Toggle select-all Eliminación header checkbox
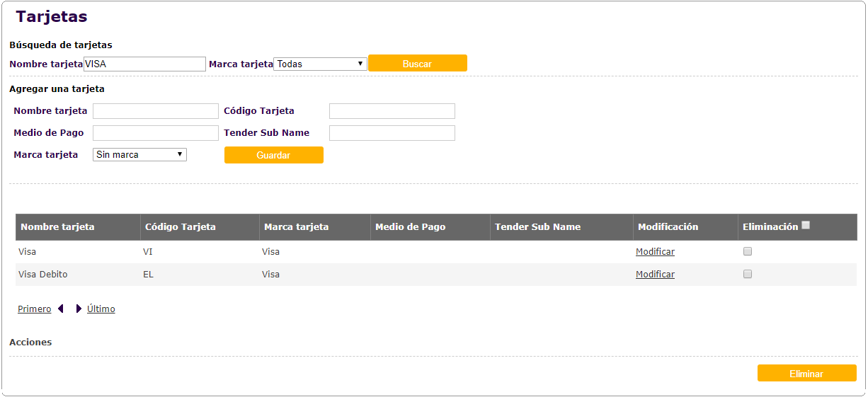This screenshot has width=868, height=397. (806, 226)
